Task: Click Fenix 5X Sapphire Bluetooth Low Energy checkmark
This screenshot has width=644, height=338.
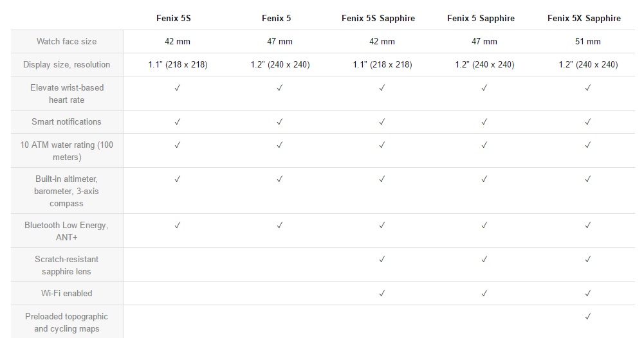Action: tap(588, 225)
